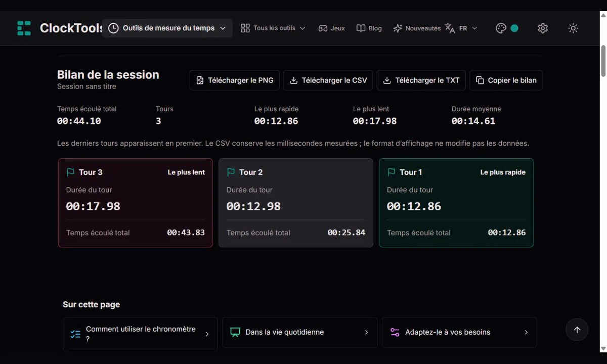Click the presentation icon in Dans la vie quotidienne

235,332
